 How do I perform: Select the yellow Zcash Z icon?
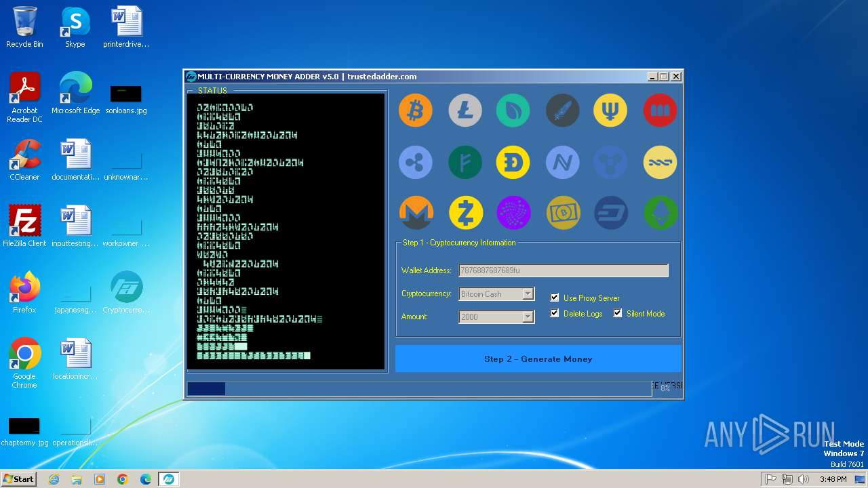point(465,213)
